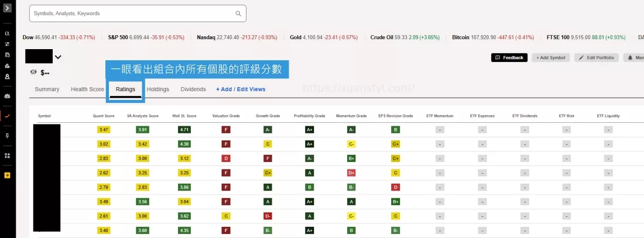The height and width of the screenshot is (238, 644).
Task: Switch to the Summary tab
Action: [47, 89]
